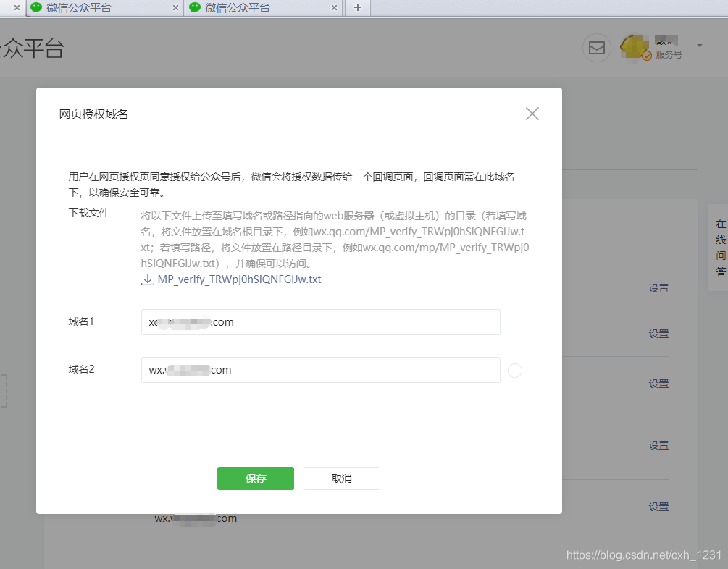Open the 在线问答 side panel

[720, 248]
